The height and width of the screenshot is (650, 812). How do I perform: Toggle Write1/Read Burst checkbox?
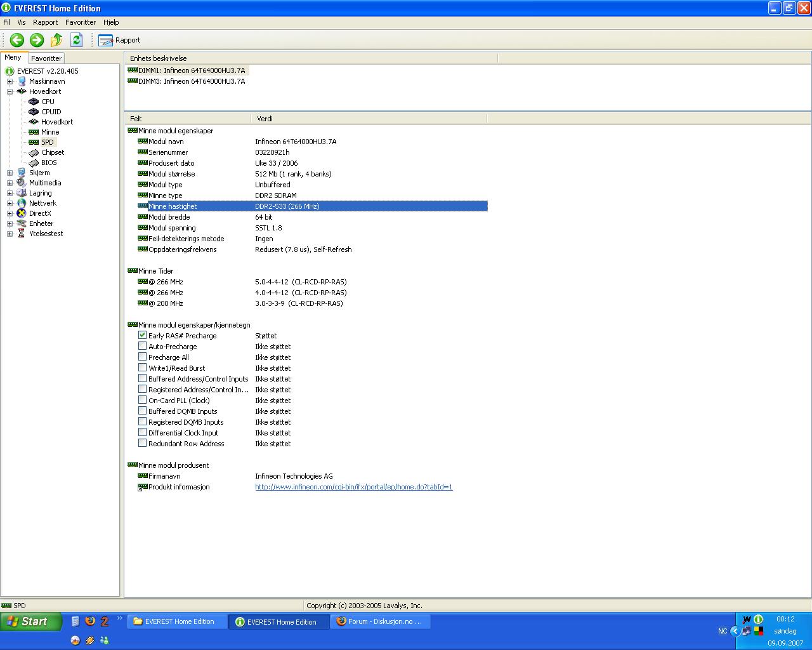click(x=142, y=368)
